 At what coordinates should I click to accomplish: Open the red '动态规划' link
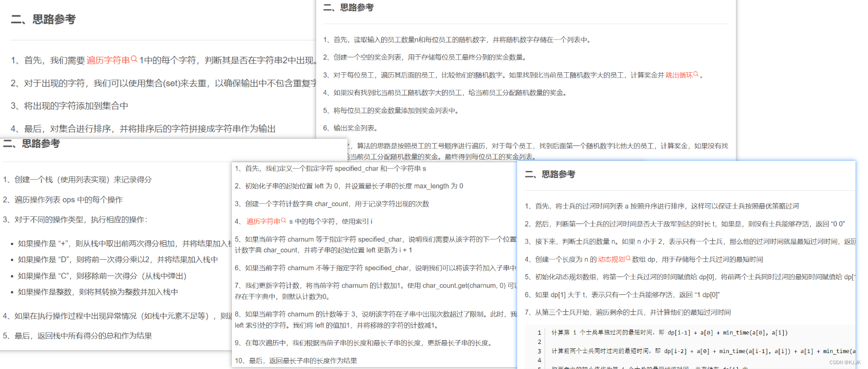coord(612,260)
